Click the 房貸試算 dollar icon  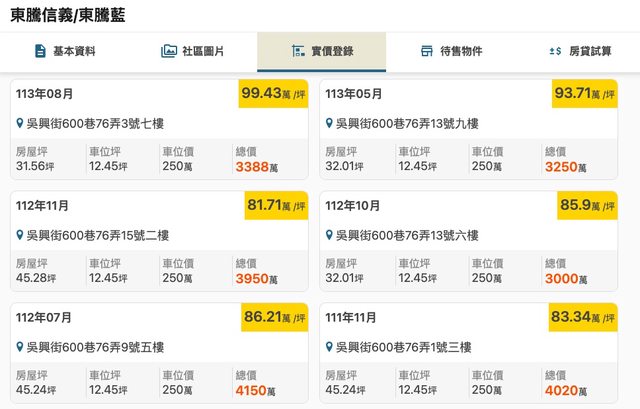555,51
